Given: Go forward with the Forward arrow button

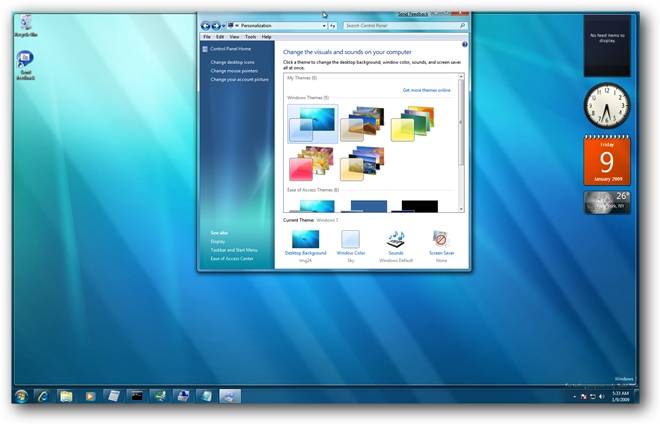Looking at the screenshot, I should point(216,26).
